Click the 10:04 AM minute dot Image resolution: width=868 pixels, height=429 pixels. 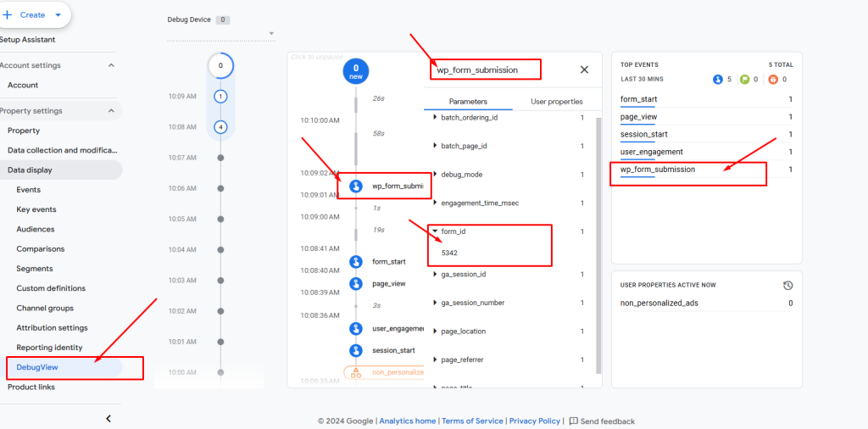(x=221, y=249)
